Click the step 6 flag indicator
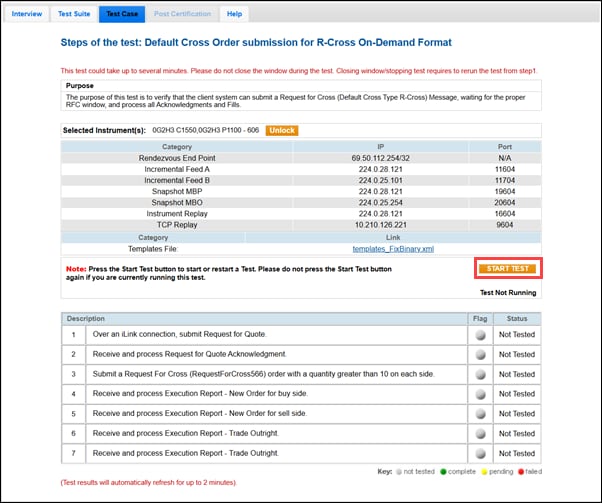 480,433
